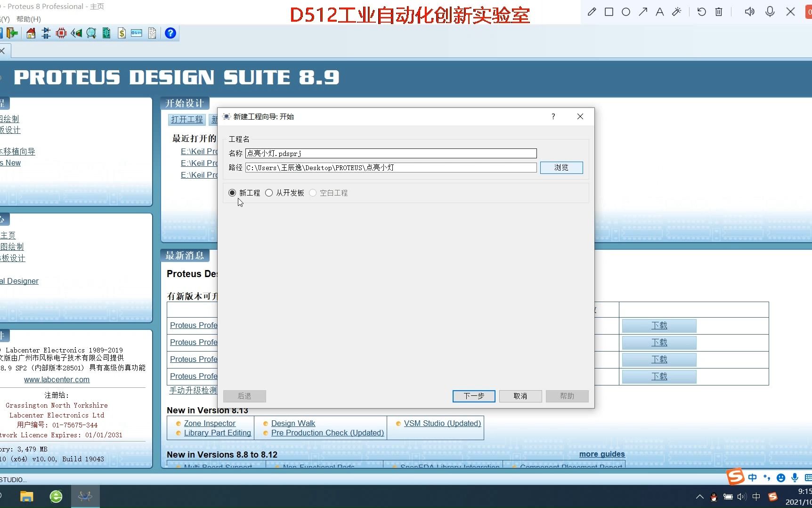Return to the Proteus Home page

click(30, 33)
